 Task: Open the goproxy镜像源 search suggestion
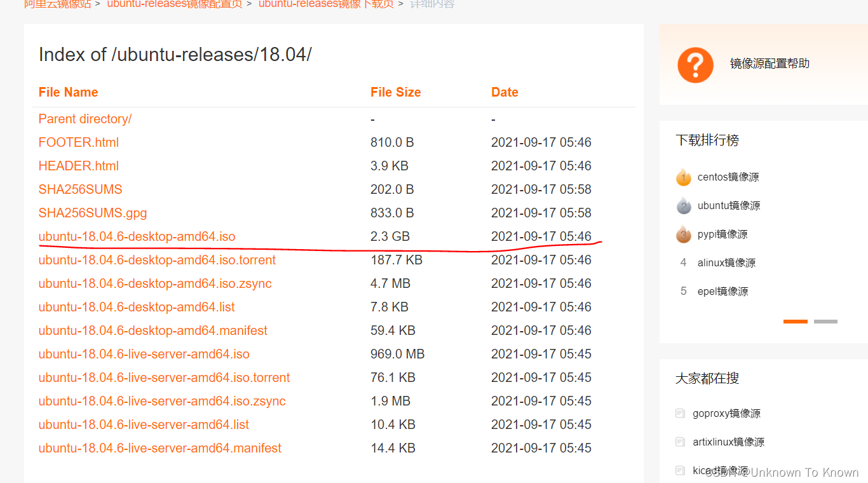point(726,414)
